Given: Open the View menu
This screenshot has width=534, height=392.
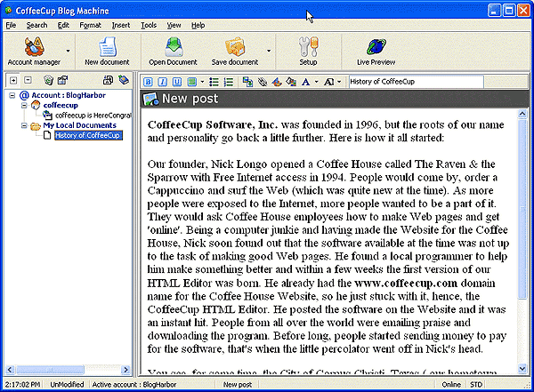Looking at the screenshot, I should coord(174,25).
